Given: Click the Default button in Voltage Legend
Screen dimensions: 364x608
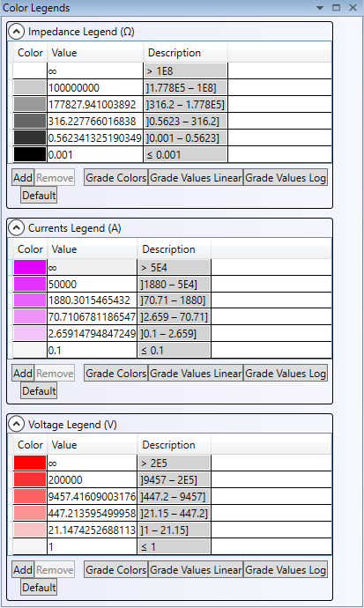Looking at the screenshot, I should pyautogui.click(x=39, y=588).
